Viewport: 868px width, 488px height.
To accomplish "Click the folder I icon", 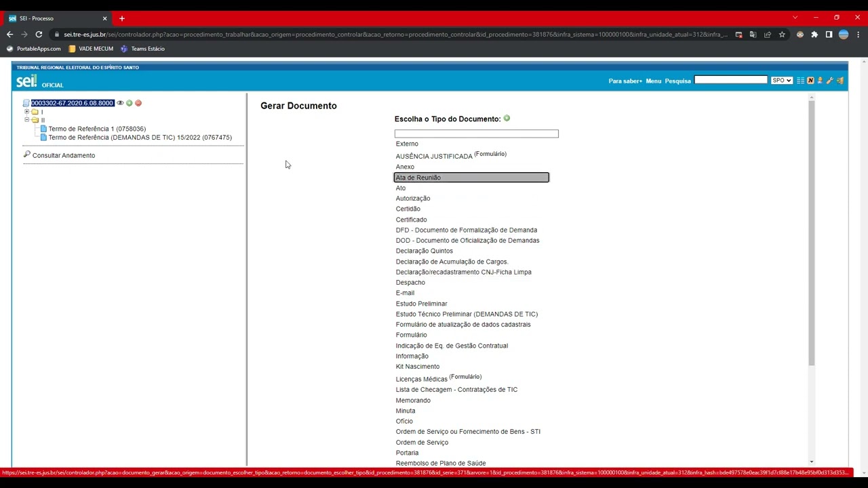I will [x=35, y=112].
